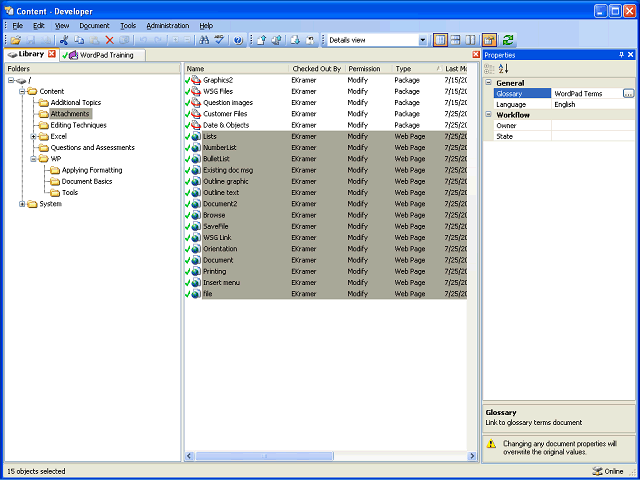Switch to the WordPad Training tab
Screen dimensions: 640x480
point(102,55)
